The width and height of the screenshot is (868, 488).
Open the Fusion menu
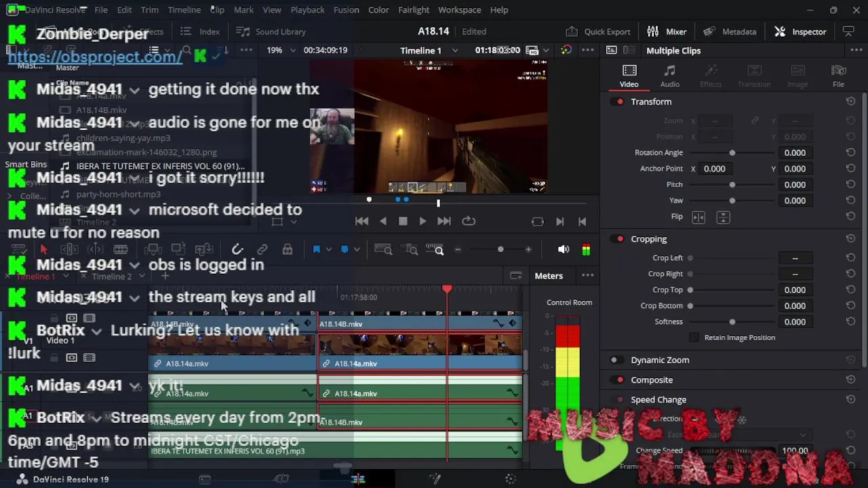[x=346, y=10]
